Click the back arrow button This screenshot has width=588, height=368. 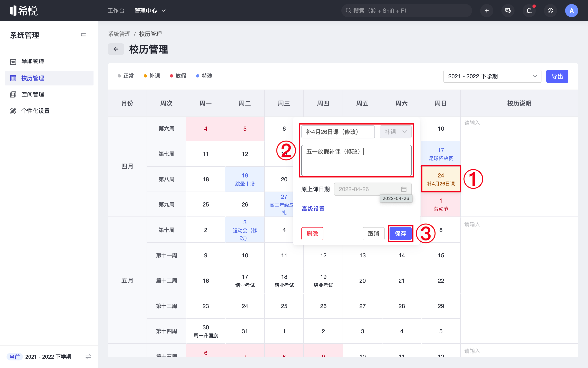[116, 49]
